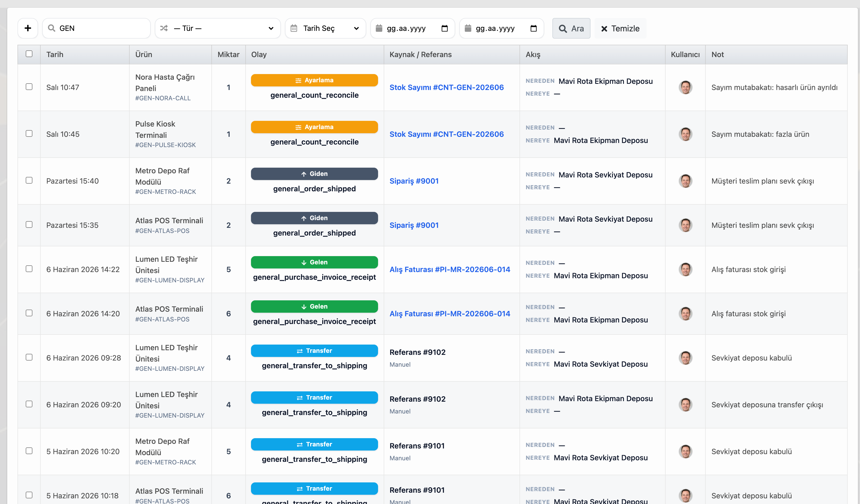The width and height of the screenshot is (860, 504).
Task: Click the user avatar in the Pazartesi 15:35 row
Action: click(685, 225)
